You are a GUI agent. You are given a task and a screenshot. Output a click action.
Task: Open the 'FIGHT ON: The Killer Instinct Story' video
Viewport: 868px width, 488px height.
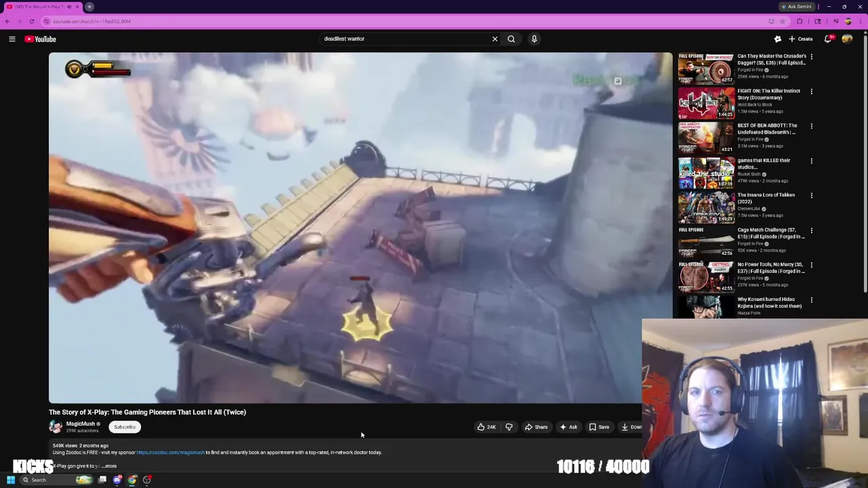coord(768,94)
